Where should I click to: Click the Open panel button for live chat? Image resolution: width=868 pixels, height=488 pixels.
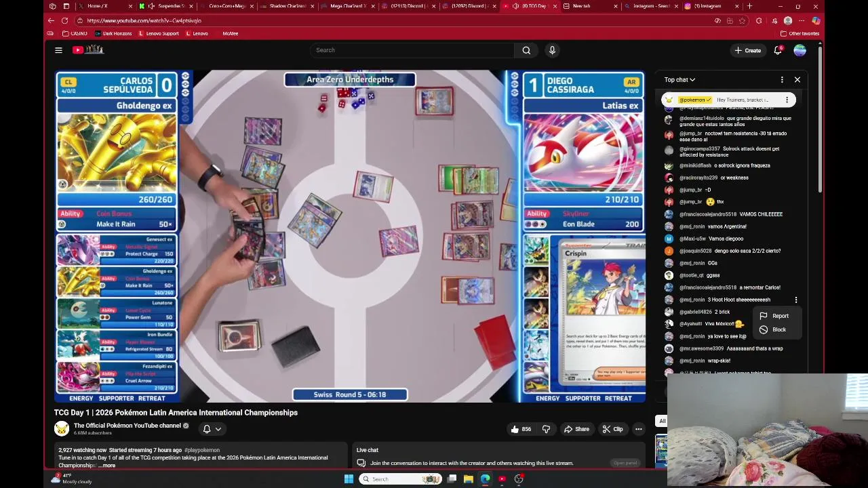pyautogui.click(x=625, y=463)
